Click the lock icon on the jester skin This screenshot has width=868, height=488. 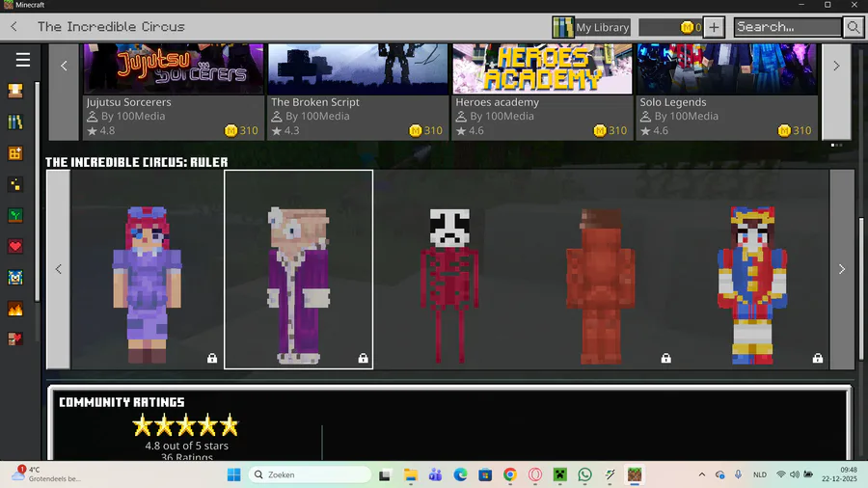tap(817, 358)
